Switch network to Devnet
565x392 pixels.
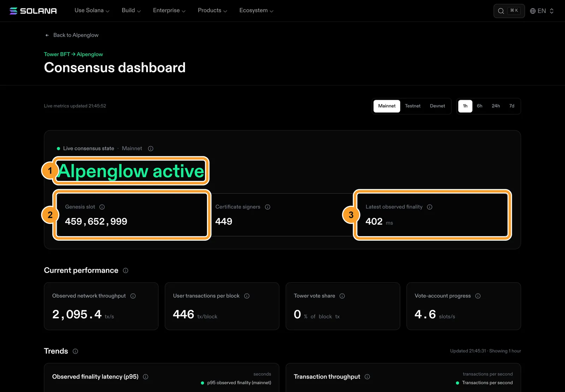[x=438, y=106]
